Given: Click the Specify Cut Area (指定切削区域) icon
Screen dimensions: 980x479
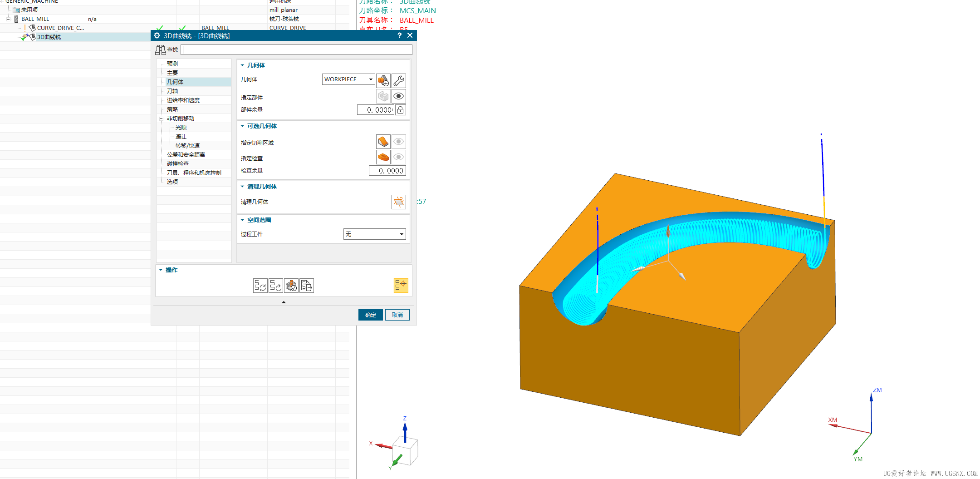Looking at the screenshot, I should tap(383, 142).
